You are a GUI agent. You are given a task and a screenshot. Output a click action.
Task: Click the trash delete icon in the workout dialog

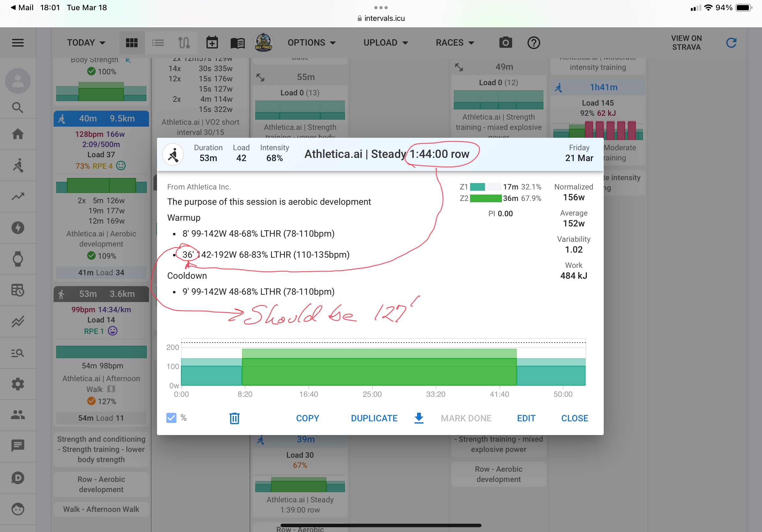click(235, 418)
